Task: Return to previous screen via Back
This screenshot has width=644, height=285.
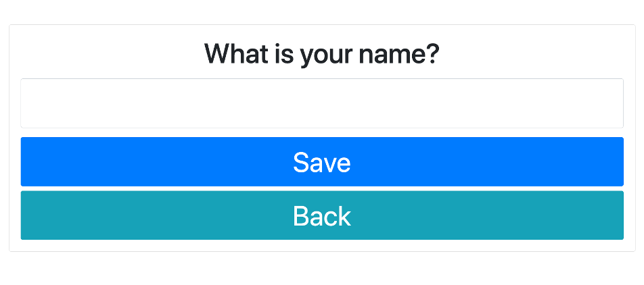Action: pos(321,215)
